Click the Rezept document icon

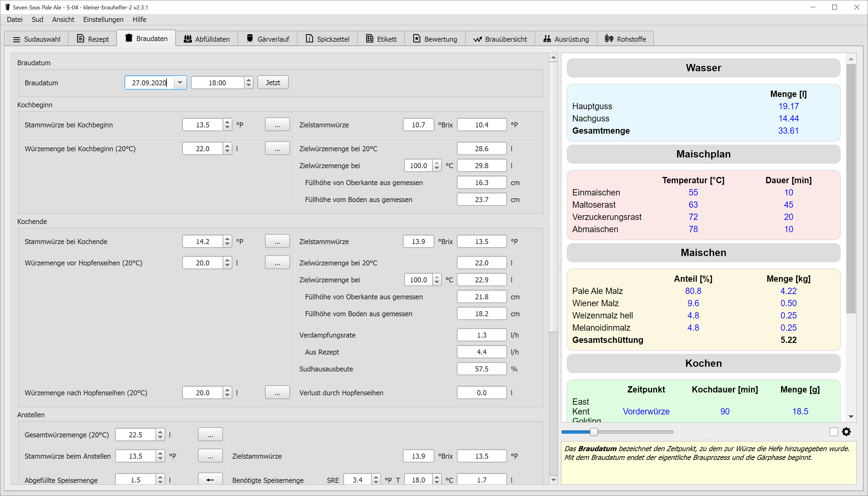[80, 39]
